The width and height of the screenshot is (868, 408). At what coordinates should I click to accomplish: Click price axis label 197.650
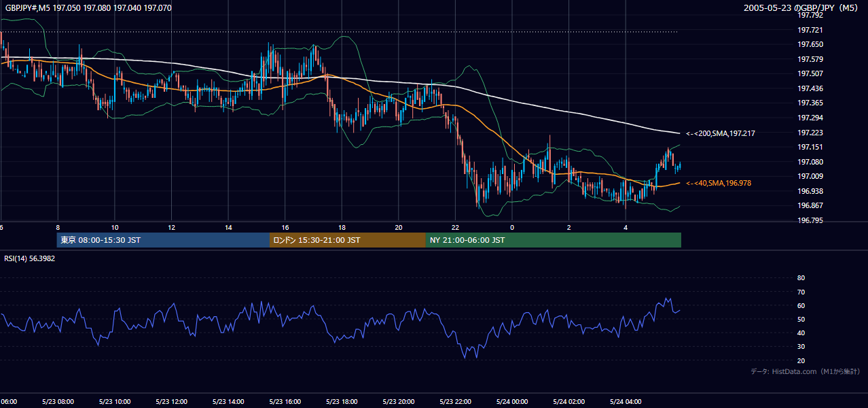(x=810, y=44)
